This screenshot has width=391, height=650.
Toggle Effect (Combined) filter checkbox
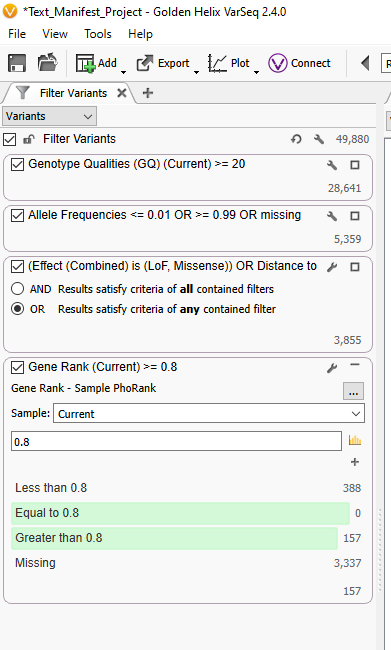point(17,266)
